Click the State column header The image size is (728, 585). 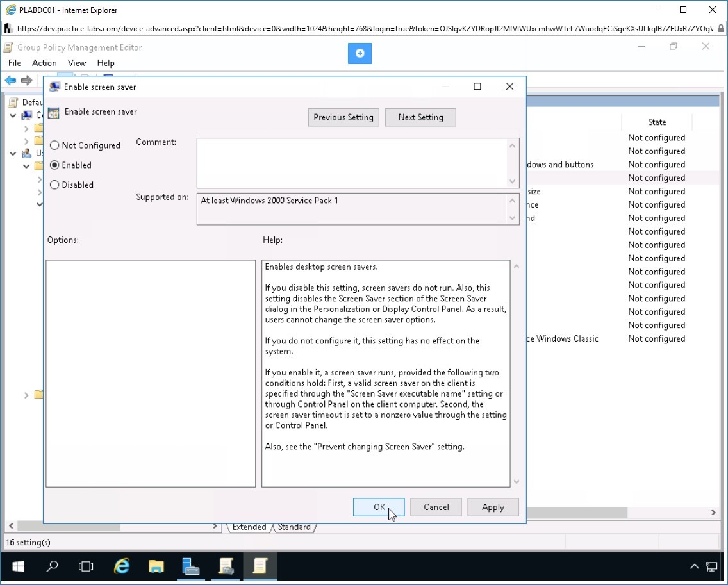[x=656, y=122]
